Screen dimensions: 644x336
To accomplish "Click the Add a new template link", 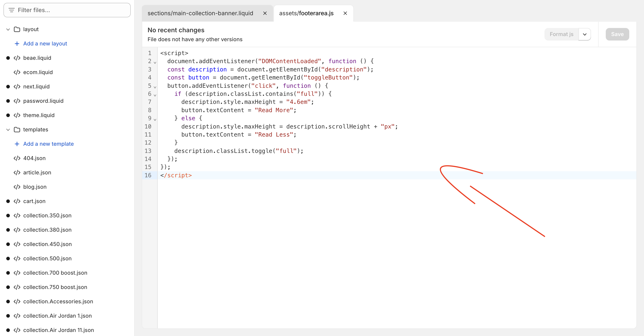I will [49, 144].
